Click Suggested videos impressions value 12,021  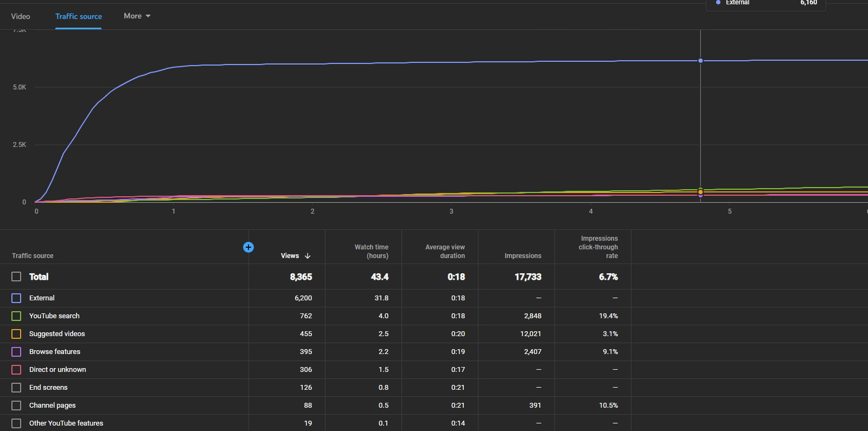point(531,334)
